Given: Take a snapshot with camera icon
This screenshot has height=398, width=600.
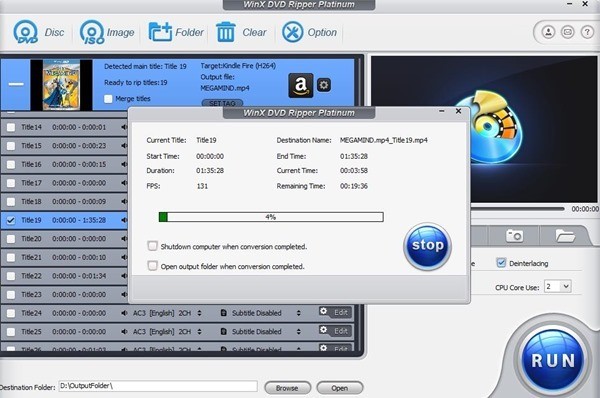Looking at the screenshot, I should coord(514,235).
